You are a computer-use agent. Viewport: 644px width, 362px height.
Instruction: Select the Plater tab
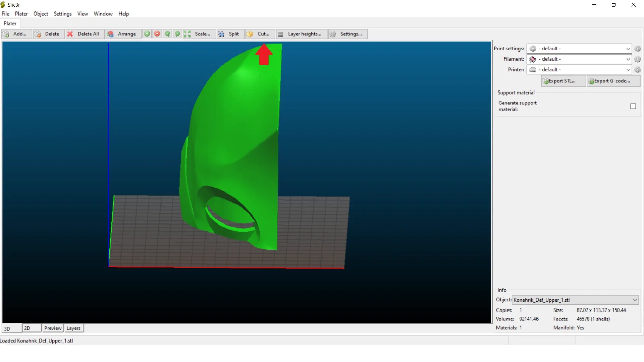point(10,23)
